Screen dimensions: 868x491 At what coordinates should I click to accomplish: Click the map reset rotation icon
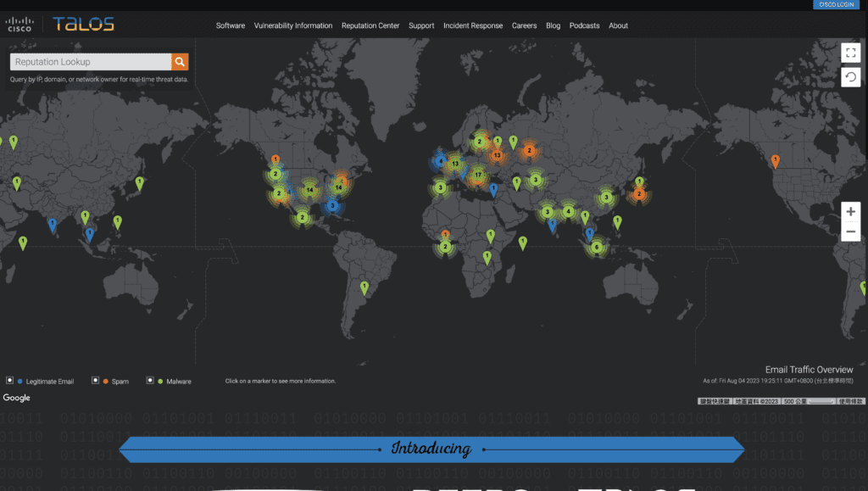[x=850, y=77]
